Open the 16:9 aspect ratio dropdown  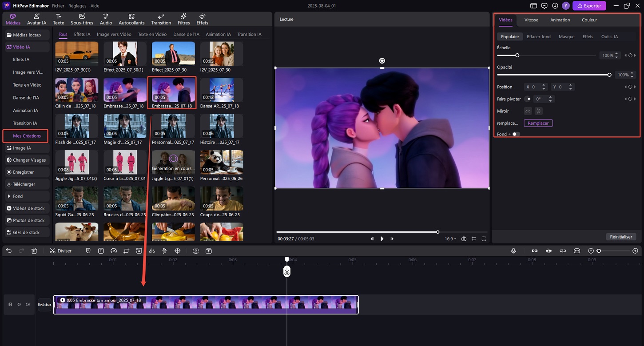450,239
